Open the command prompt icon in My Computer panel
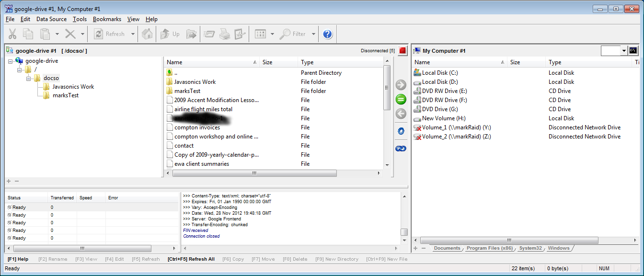644x276 pixels. (633, 50)
